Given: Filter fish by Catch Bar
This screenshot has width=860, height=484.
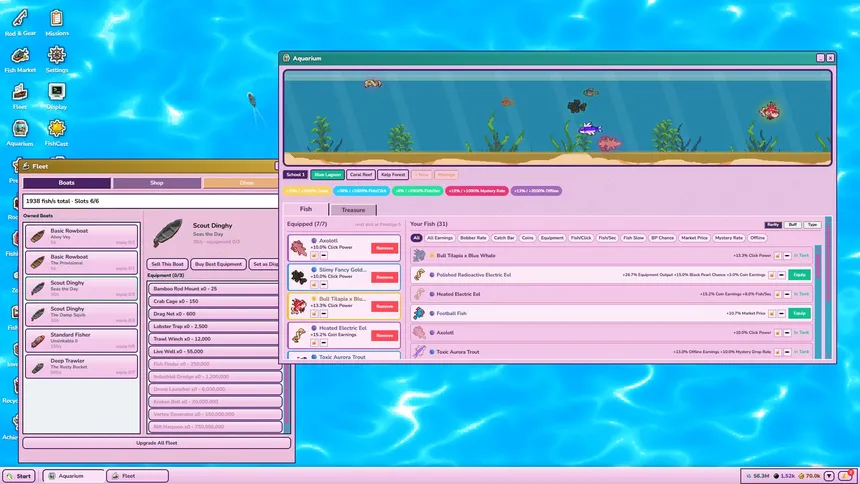Looking at the screenshot, I should tap(504, 238).
